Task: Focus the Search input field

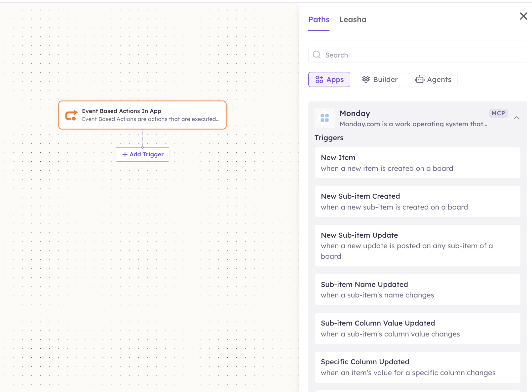Action: [x=418, y=55]
